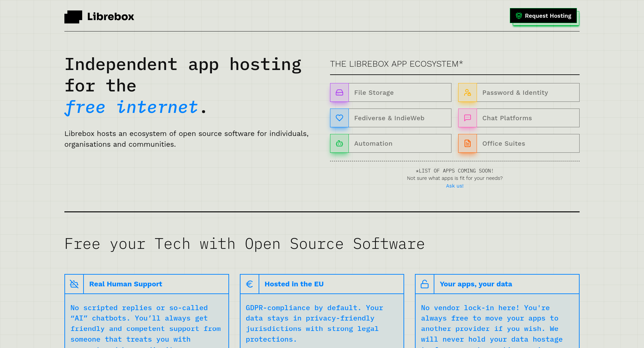Select the Password & Identity category label
Image resolution: width=644 pixels, height=348 pixels.
point(515,92)
